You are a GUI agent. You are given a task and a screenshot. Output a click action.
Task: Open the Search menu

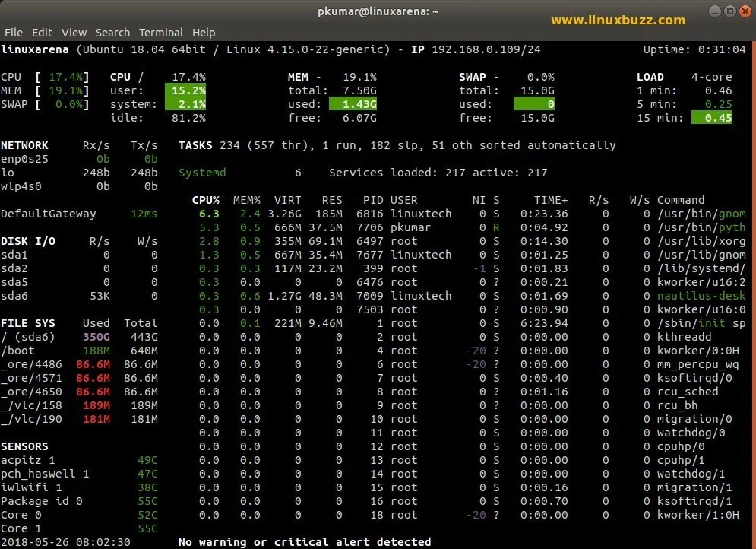click(x=112, y=33)
